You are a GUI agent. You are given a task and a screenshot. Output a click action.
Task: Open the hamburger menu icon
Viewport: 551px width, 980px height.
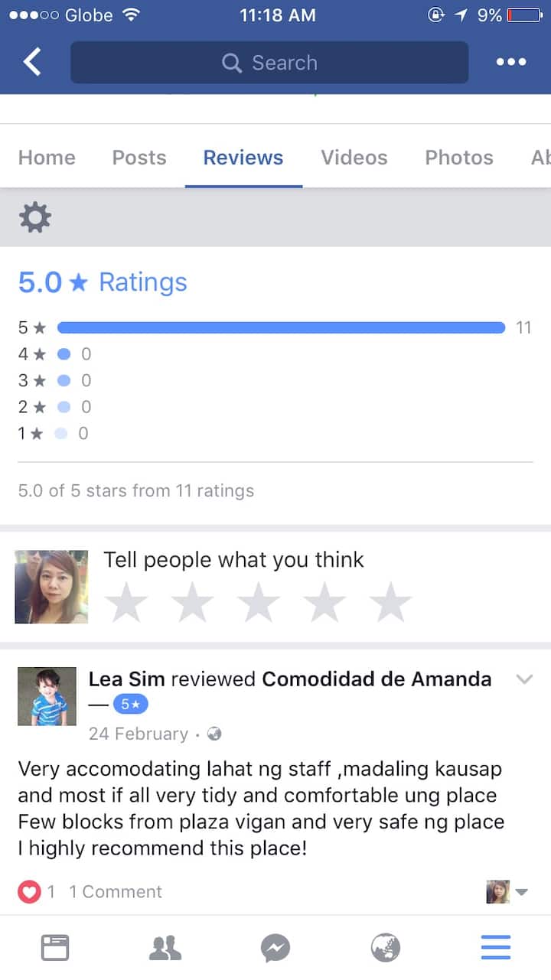[496, 948]
